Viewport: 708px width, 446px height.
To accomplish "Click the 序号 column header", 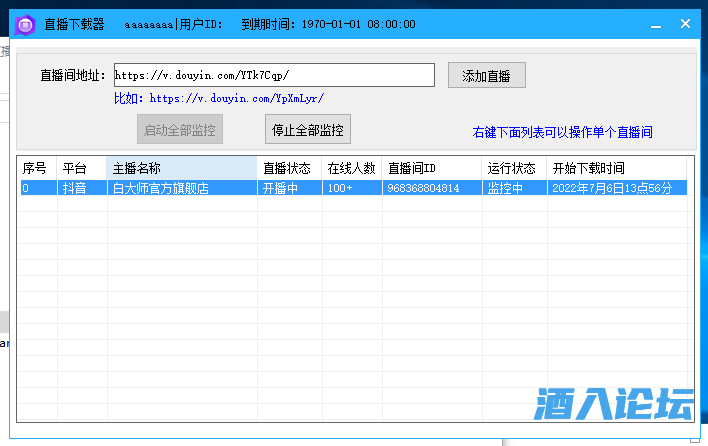I will (x=35, y=168).
